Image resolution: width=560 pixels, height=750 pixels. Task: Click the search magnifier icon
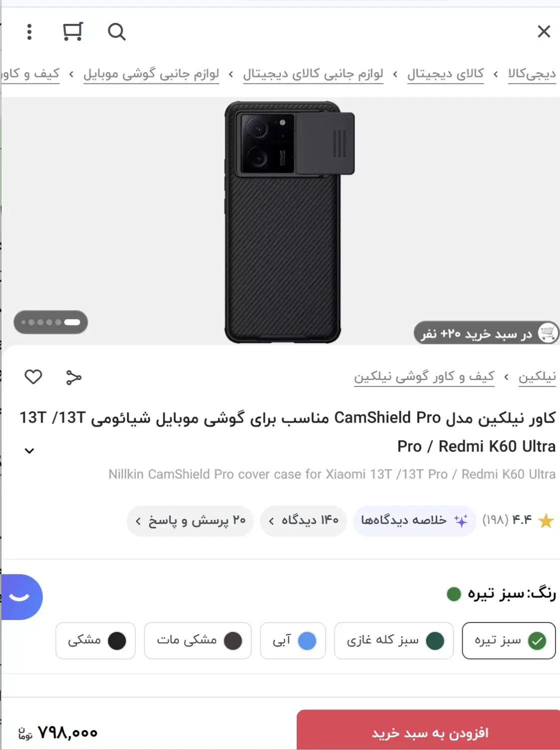coord(116,32)
